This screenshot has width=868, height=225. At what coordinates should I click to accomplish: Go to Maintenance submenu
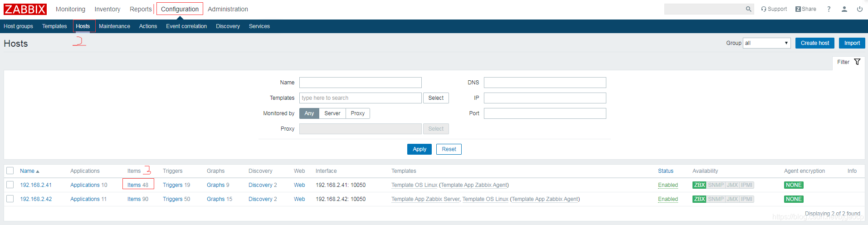pos(114,26)
